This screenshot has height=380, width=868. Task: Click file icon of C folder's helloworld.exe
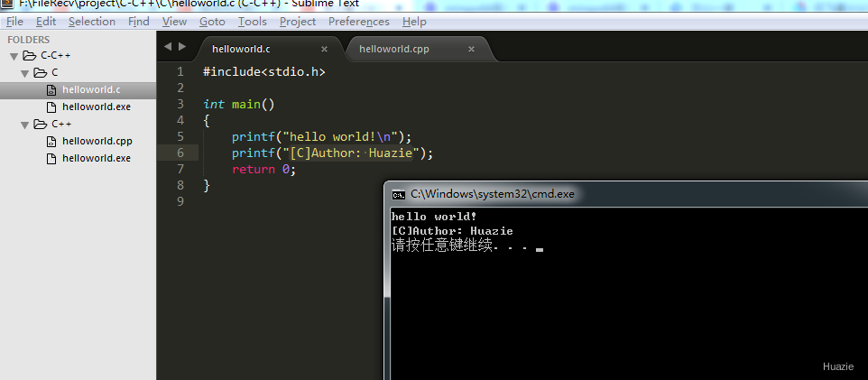51,107
